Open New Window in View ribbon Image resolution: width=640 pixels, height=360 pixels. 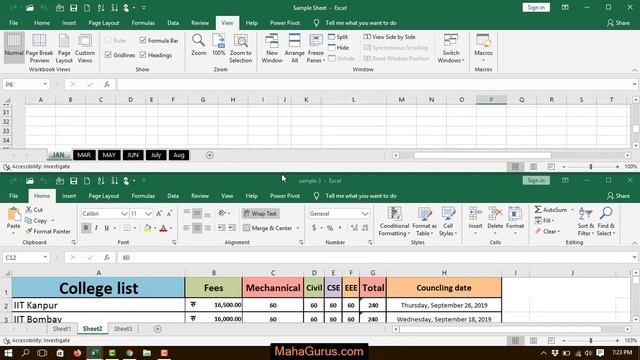(272, 48)
